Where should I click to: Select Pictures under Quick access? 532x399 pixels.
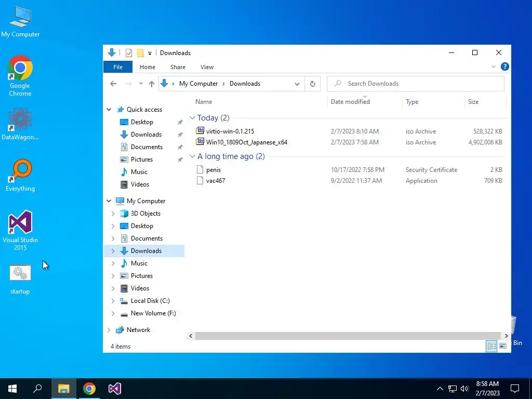pos(142,159)
